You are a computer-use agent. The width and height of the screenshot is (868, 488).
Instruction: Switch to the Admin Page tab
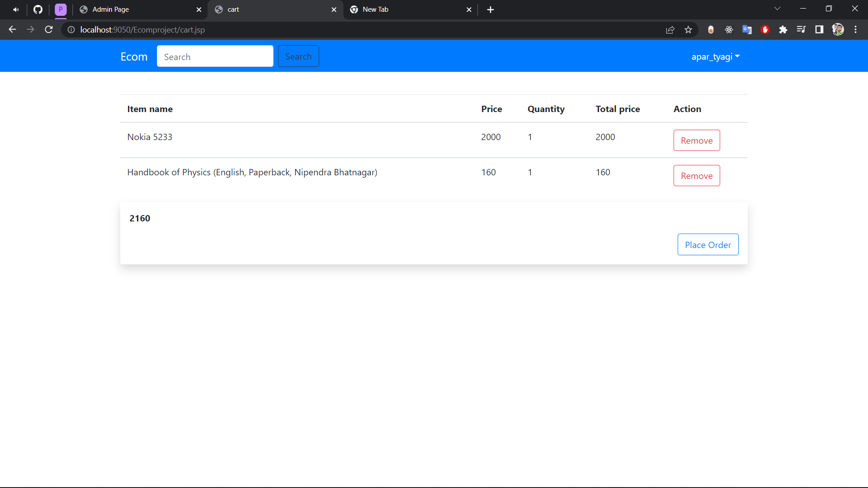(136, 9)
